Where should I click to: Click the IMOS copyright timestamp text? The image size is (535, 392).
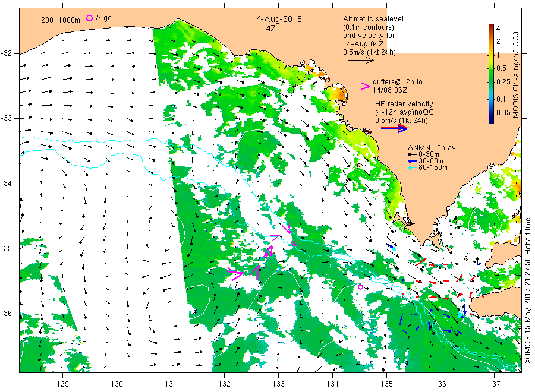(527, 290)
